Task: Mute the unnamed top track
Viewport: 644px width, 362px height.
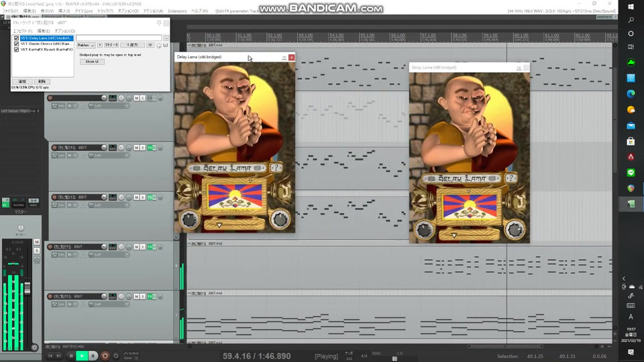Action: pos(136,98)
